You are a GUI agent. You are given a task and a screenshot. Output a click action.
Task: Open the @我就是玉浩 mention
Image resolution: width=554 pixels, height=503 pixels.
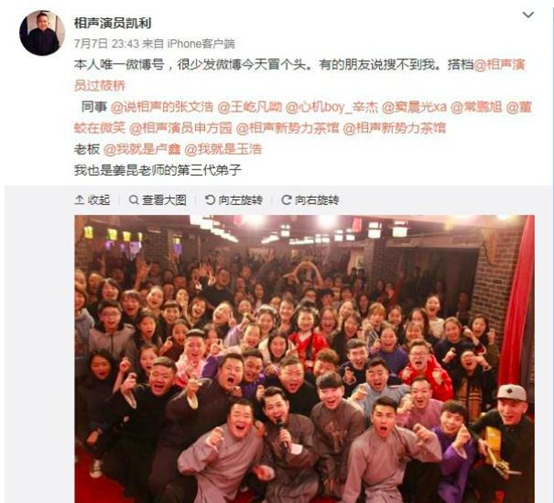click(x=223, y=149)
